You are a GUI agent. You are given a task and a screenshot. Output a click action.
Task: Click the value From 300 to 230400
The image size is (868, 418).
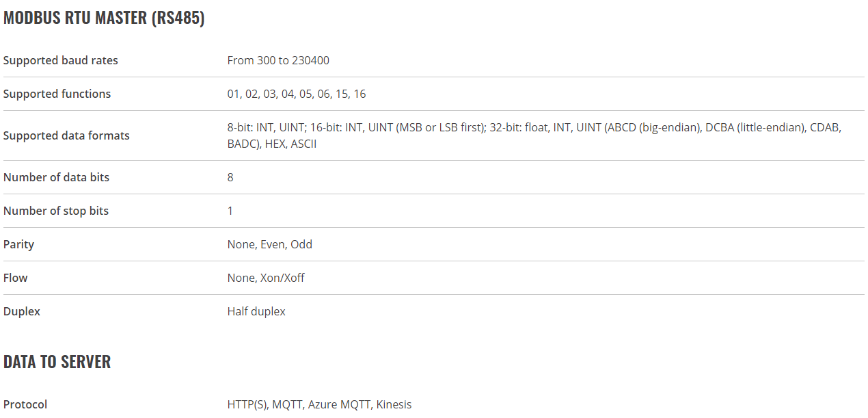278,60
